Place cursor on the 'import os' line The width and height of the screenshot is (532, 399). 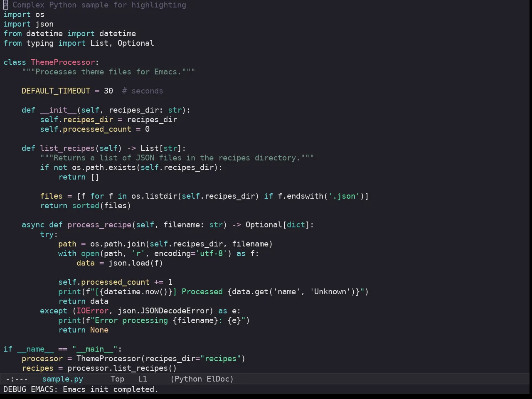(x=24, y=15)
